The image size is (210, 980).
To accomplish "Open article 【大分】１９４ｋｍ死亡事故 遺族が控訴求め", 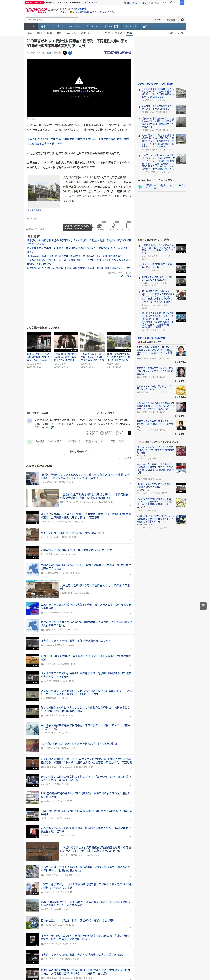I will pos(76,641).
